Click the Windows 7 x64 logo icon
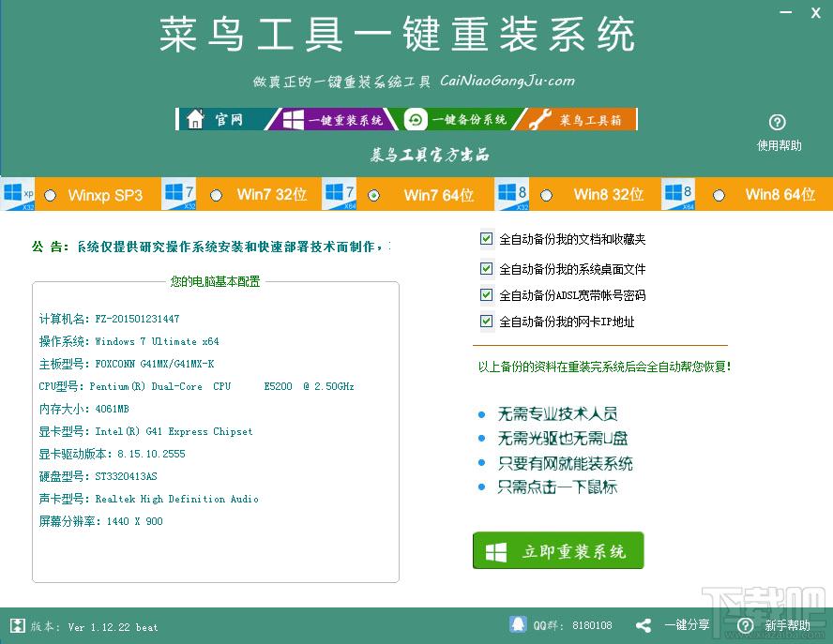833x644 pixels. click(339, 194)
